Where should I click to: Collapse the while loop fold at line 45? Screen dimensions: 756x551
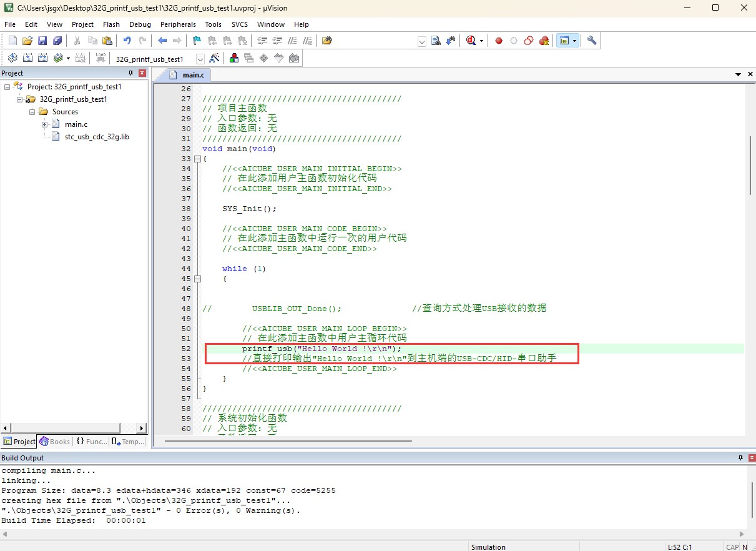point(198,279)
